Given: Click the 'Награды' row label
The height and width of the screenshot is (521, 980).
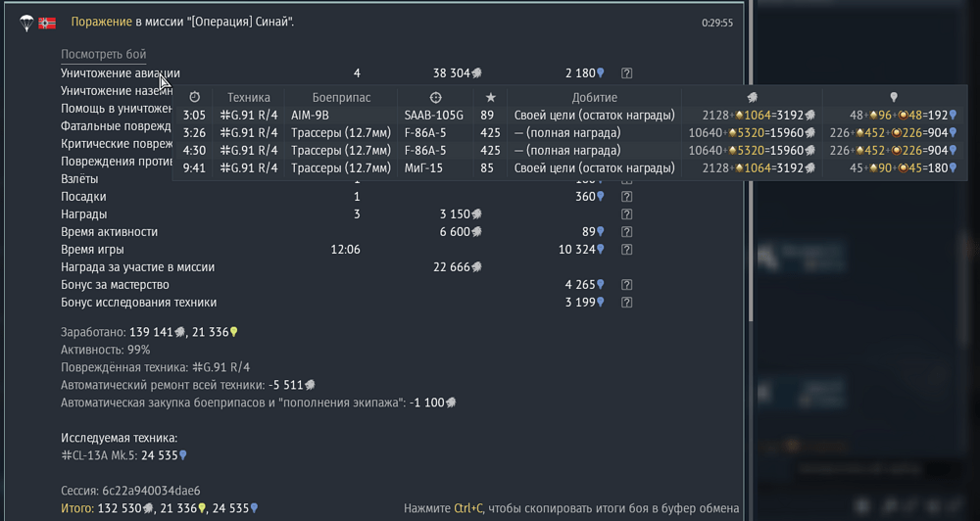Looking at the screenshot, I should tap(83, 214).
